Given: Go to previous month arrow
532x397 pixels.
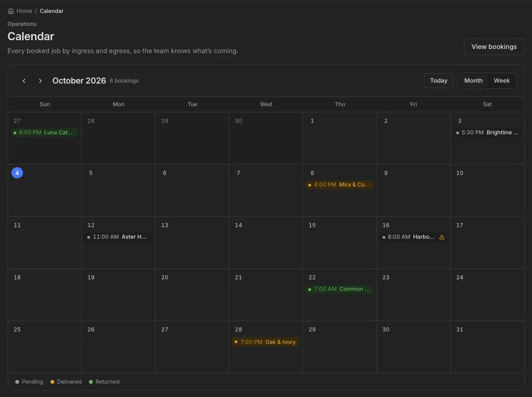Looking at the screenshot, I should [x=24, y=81].
